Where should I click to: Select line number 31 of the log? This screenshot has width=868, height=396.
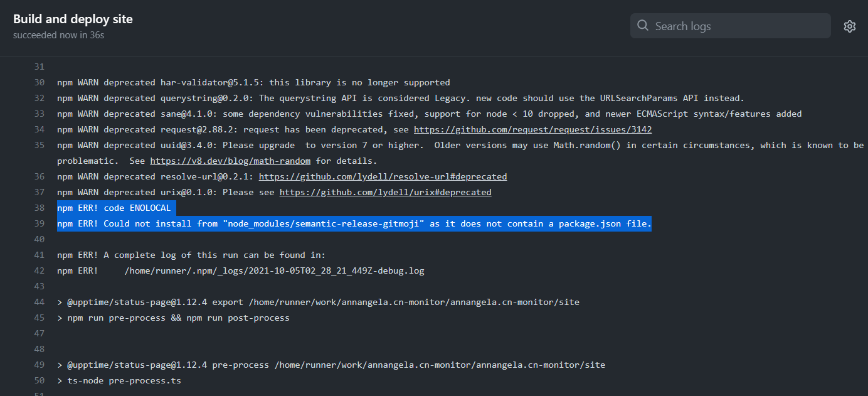click(x=39, y=67)
